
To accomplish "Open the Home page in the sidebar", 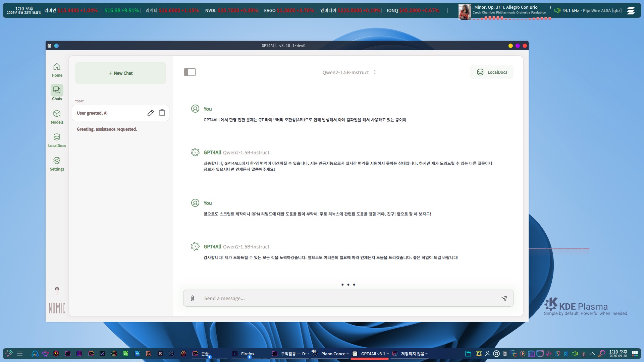I will click(57, 70).
